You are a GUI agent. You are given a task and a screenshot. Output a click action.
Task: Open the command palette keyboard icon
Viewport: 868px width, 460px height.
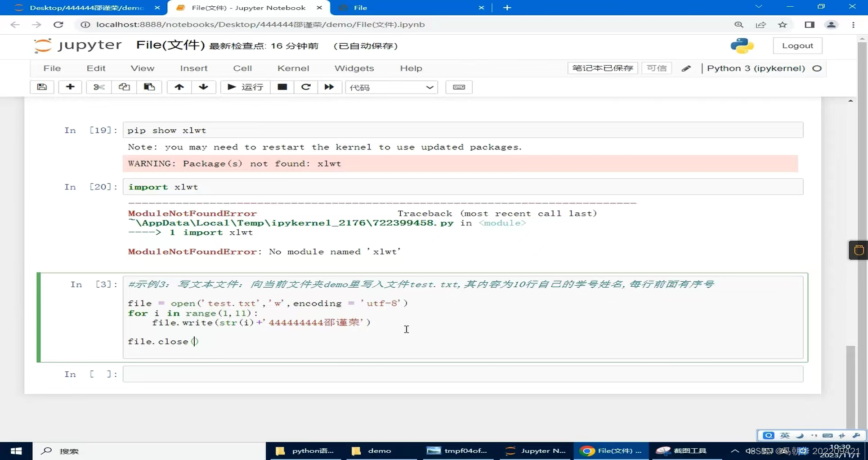click(459, 87)
